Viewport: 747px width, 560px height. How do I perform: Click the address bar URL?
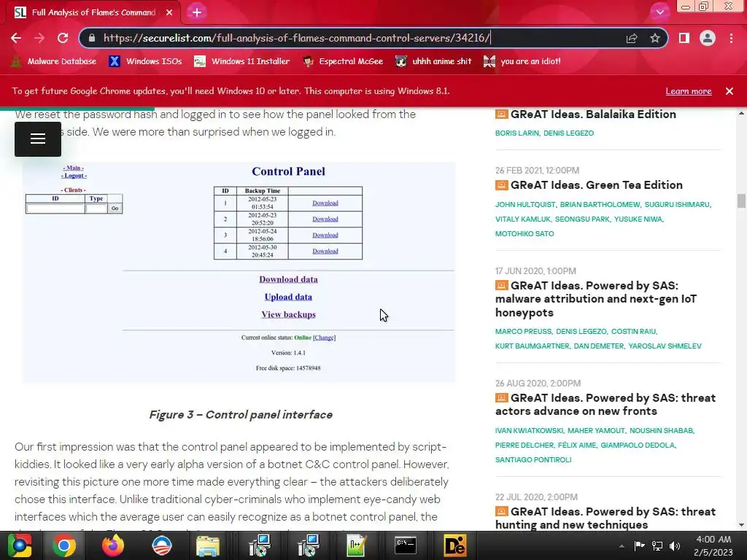coord(296,38)
